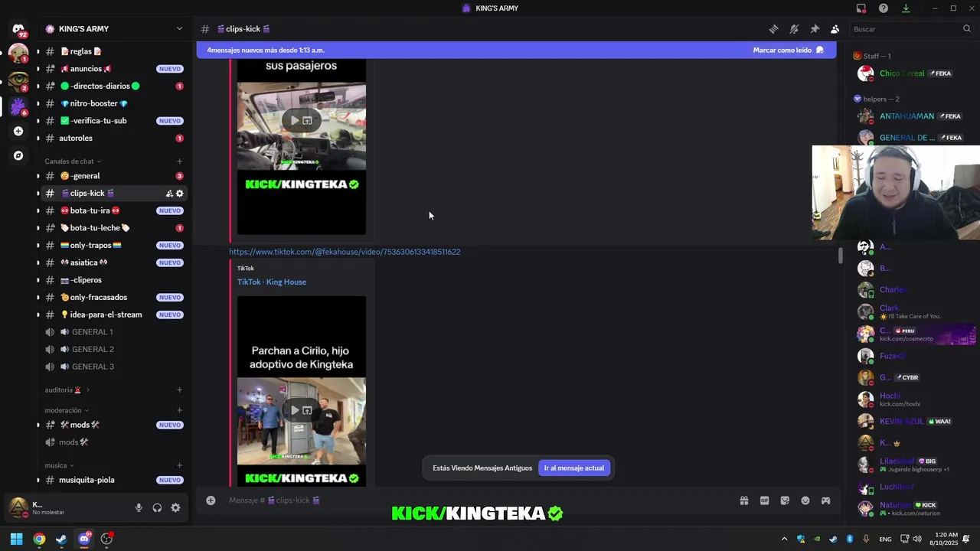Create channel in Canales de chat
This screenshot has width=980, height=551.
tap(180, 161)
